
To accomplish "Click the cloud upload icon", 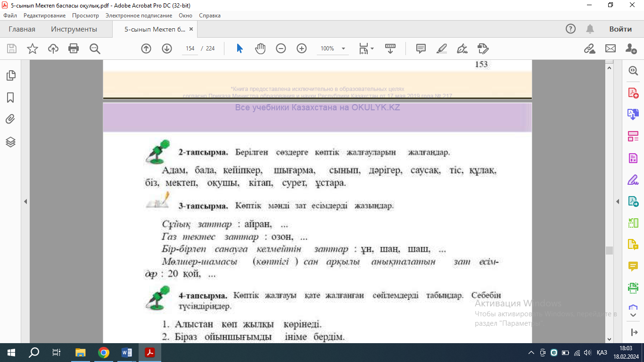I will tap(53, 49).
